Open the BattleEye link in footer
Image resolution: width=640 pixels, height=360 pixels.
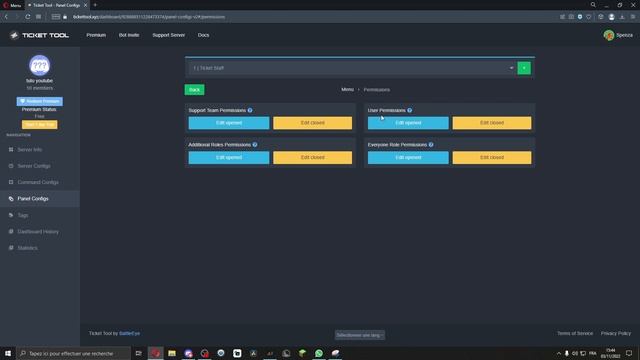coord(129,333)
